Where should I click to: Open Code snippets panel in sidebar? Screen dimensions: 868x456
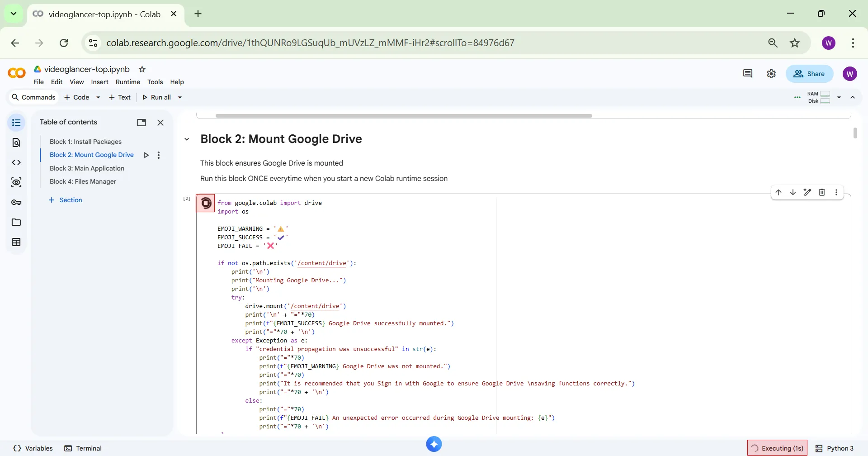[x=16, y=162]
